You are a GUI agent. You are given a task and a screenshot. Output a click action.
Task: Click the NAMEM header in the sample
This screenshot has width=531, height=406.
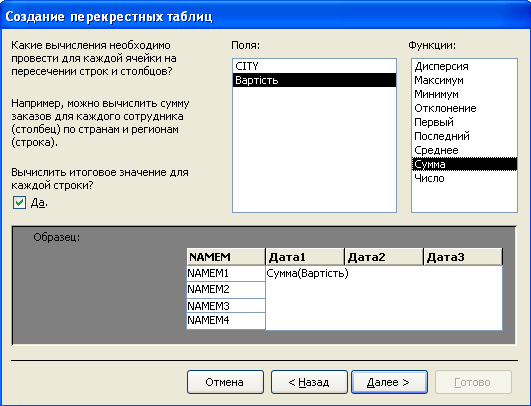pyautogui.click(x=226, y=257)
